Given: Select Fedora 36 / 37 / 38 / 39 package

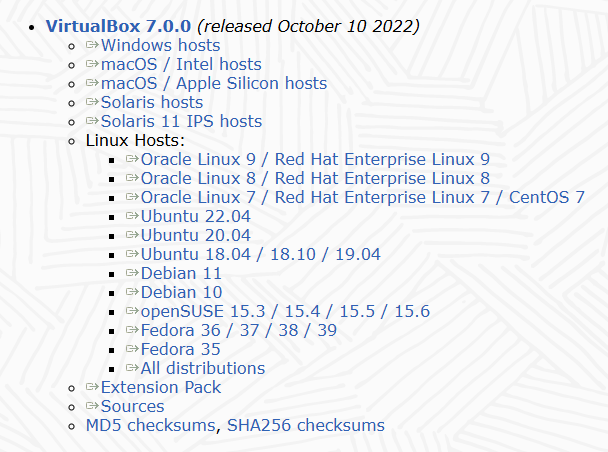Looking at the screenshot, I should tap(239, 330).
